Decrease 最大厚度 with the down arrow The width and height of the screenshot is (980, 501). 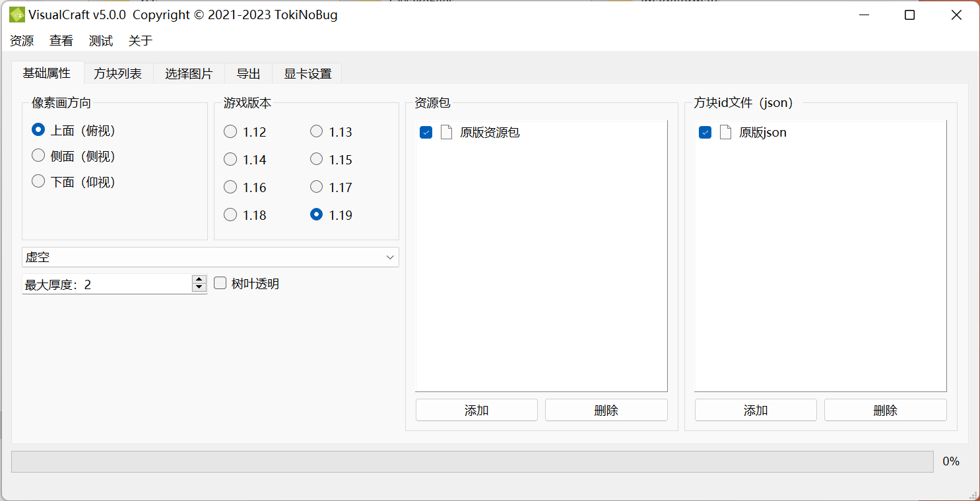tap(199, 288)
